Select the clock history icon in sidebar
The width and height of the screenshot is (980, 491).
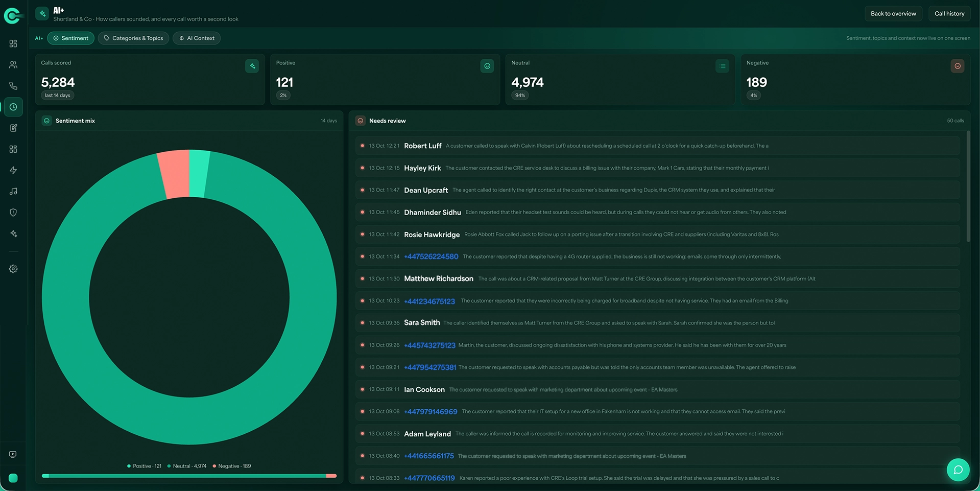(13, 107)
